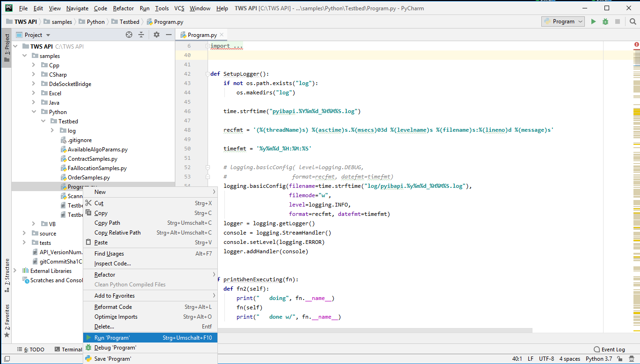640x364 pixels.
Task: Close the Program.py editor tab
Action: [x=222, y=35]
